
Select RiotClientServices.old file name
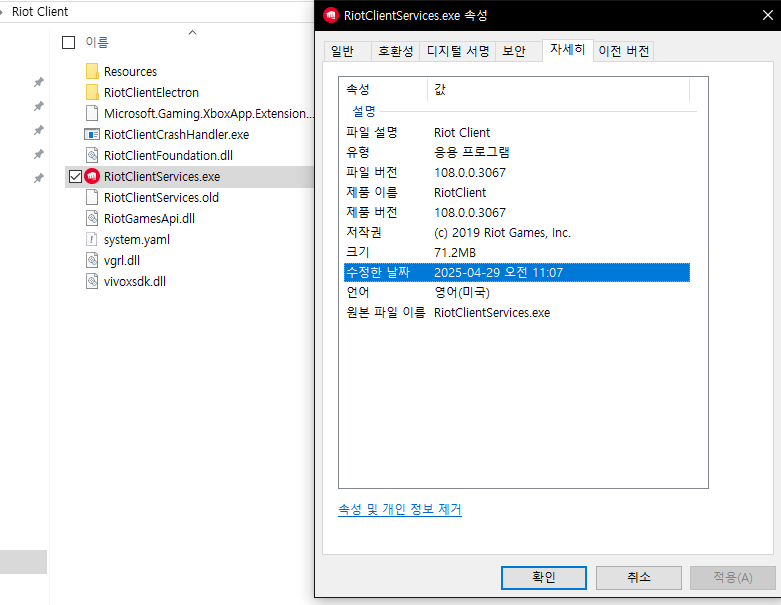click(x=161, y=198)
